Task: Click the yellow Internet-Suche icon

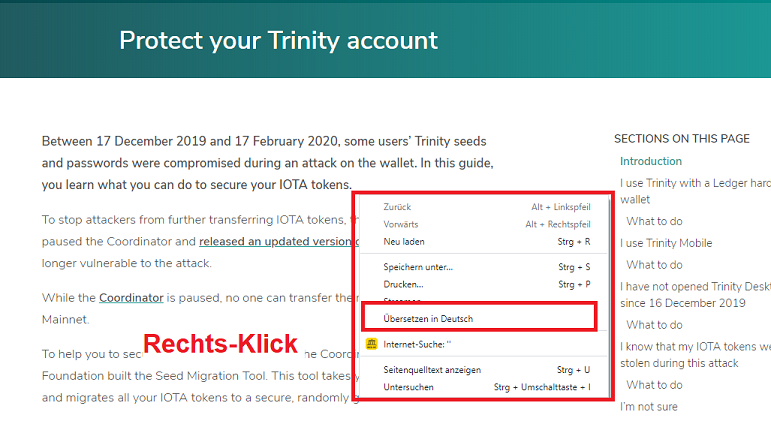Action: point(371,344)
